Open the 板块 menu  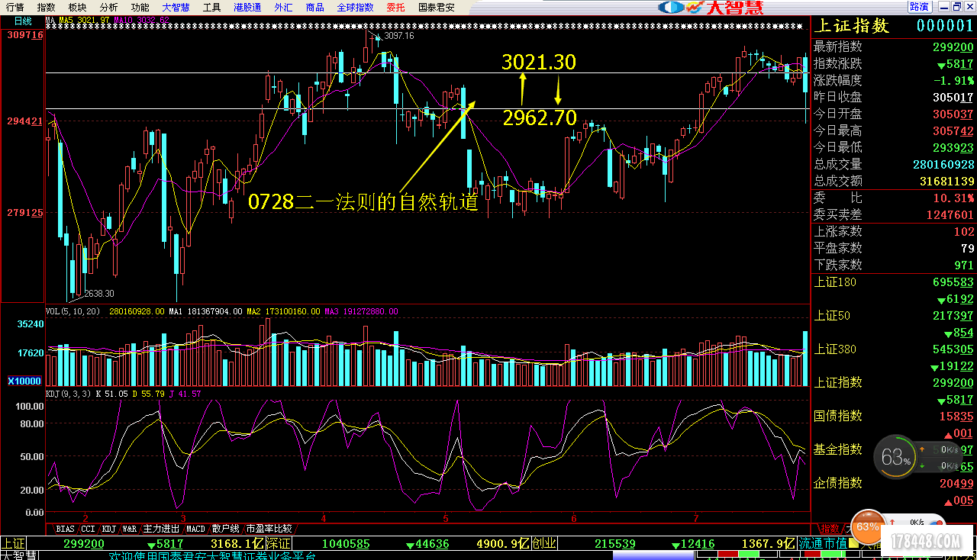(77, 7)
